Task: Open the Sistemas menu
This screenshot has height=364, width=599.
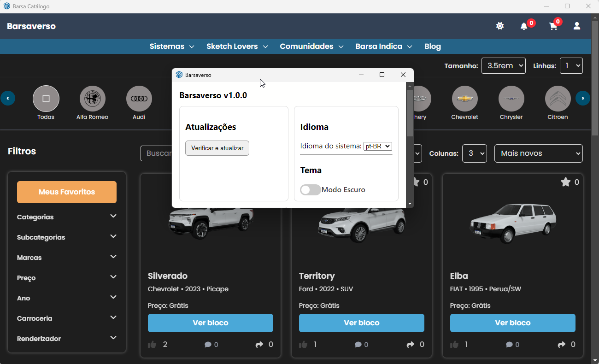Action: click(x=172, y=47)
